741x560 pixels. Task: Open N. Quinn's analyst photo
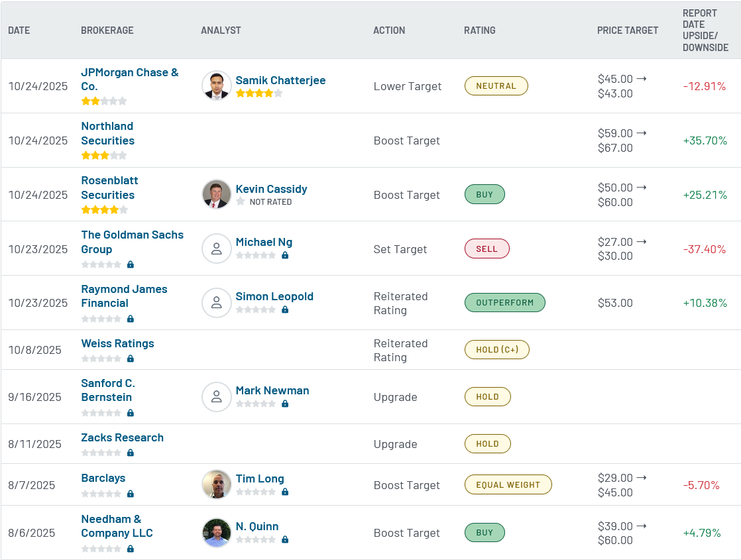point(217,533)
